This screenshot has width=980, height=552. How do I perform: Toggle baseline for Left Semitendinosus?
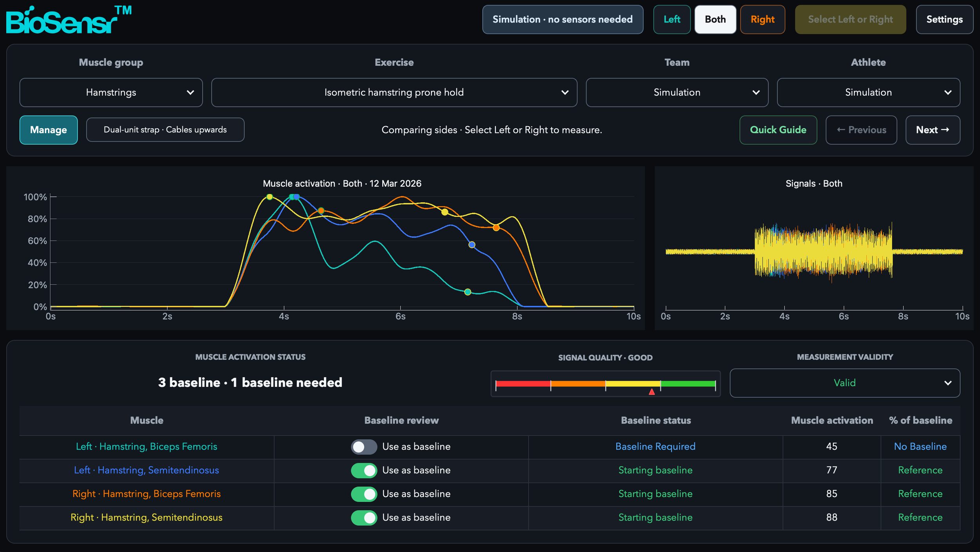(x=364, y=470)
